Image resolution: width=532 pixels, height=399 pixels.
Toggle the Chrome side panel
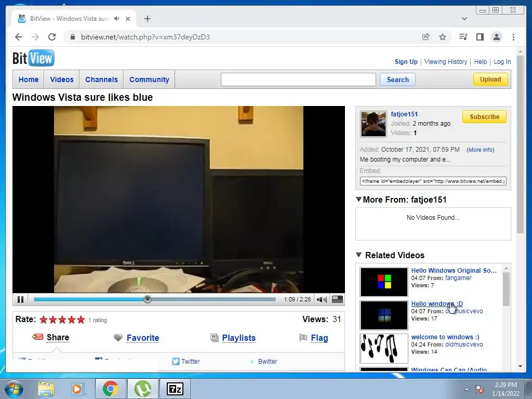click(480, 37)
